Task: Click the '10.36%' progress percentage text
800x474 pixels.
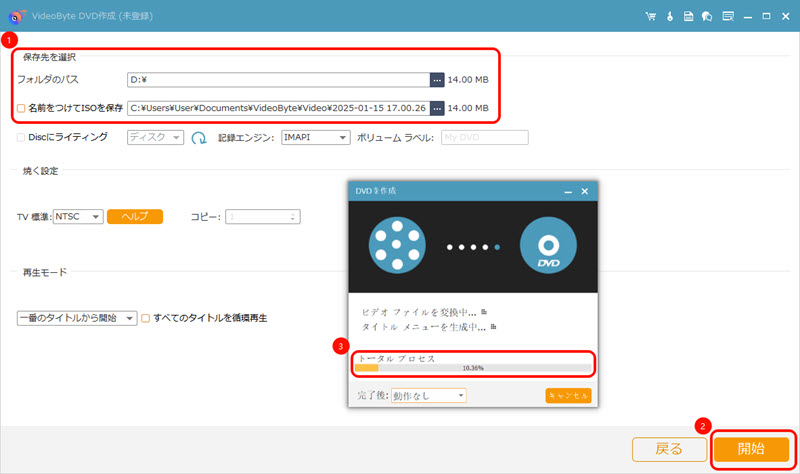Action: point(473,368)
